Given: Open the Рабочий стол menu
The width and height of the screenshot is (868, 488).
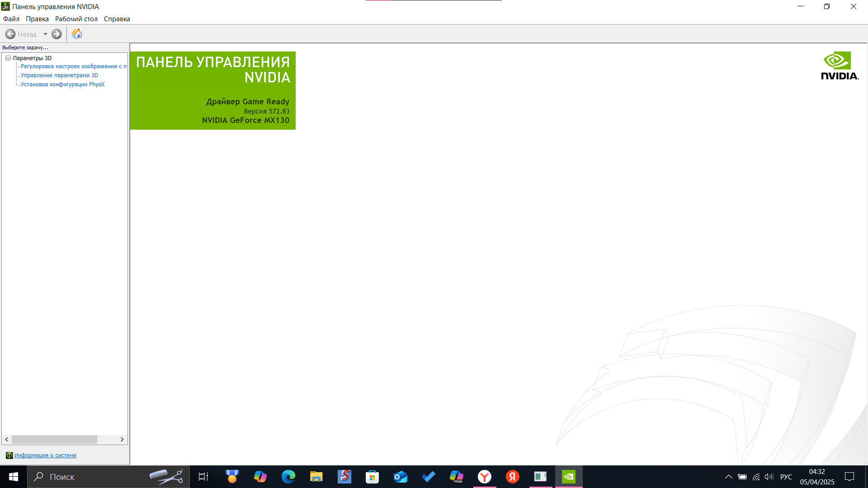Looking at the screenshot, I should click(76, 19).
